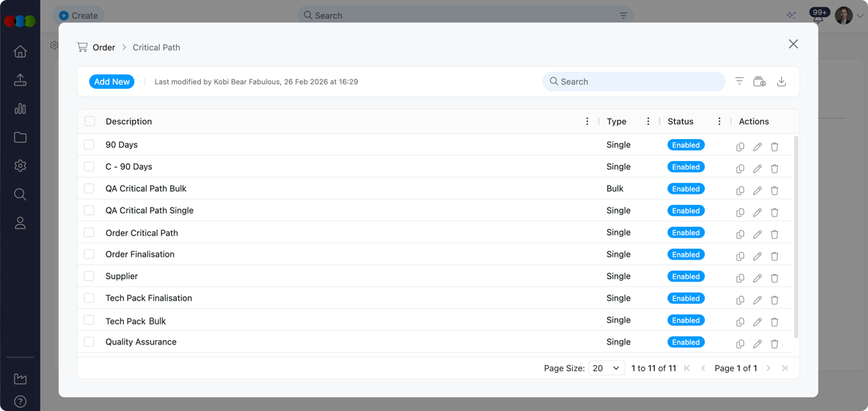Open the Status column options menu
This screenshot has width=868, height=411.
(719, 121)
